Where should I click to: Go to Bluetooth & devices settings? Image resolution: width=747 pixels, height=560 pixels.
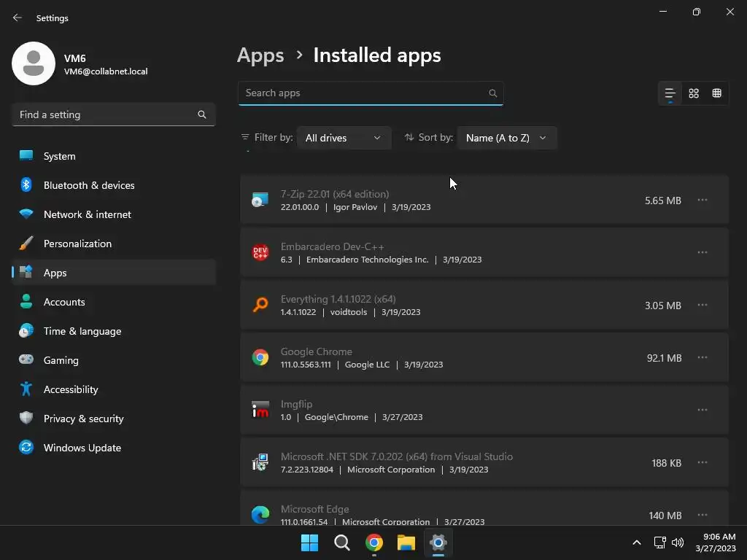coord(89,185)
